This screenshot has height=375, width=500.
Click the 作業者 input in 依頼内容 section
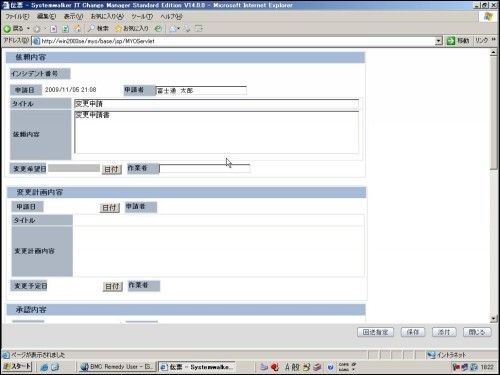(205, 169)
